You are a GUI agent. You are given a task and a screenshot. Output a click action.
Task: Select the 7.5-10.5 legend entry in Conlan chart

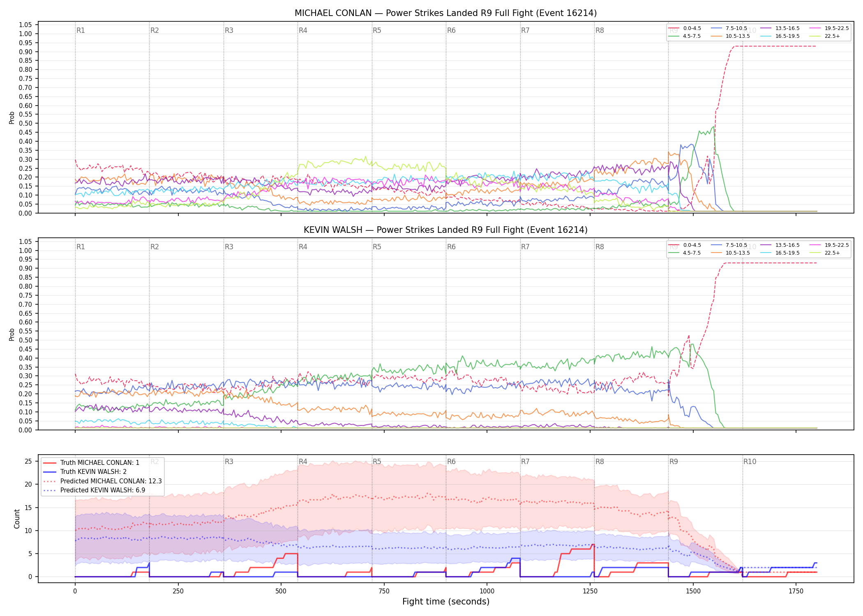point(729,28)
